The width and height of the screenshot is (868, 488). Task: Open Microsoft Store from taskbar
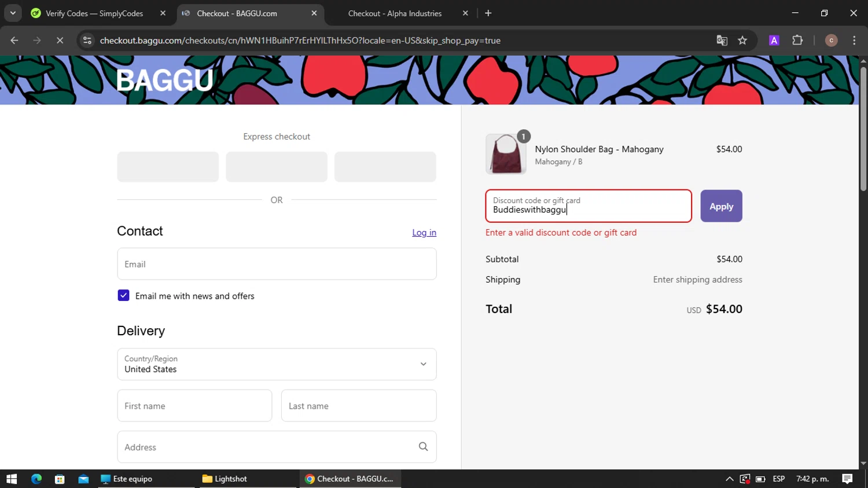60,479
